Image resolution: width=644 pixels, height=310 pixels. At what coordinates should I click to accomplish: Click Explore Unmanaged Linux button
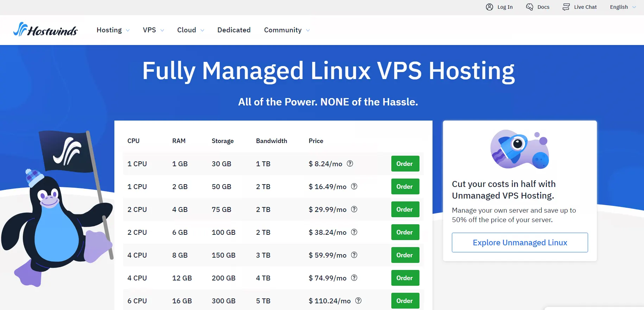(x=520, y=243)
